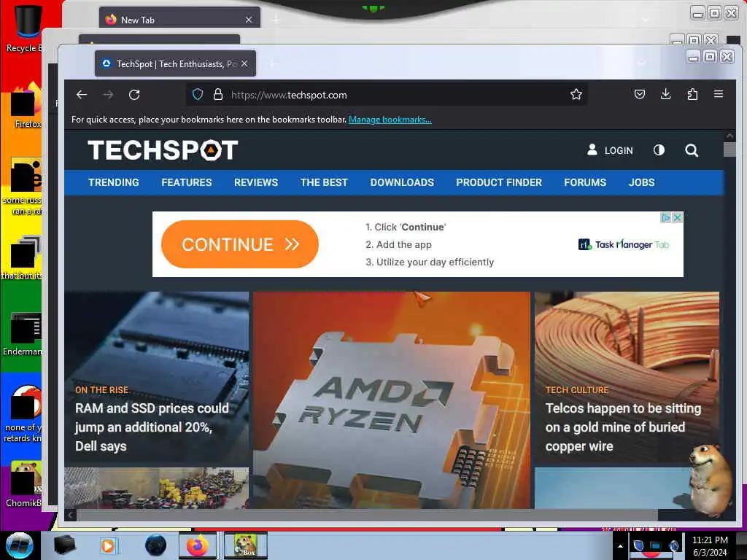Open the PRODUCT FINDER nav item

(x=499, y=182)
